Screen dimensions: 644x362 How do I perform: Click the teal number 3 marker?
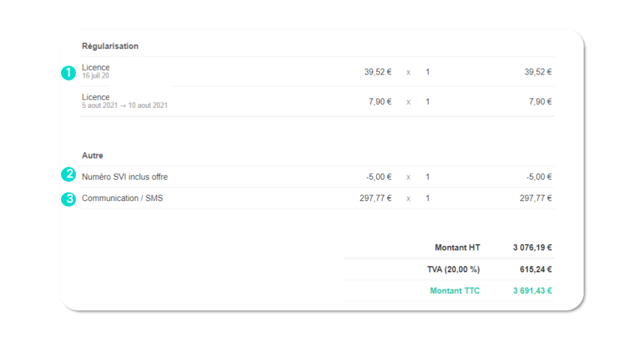point(68,199)
